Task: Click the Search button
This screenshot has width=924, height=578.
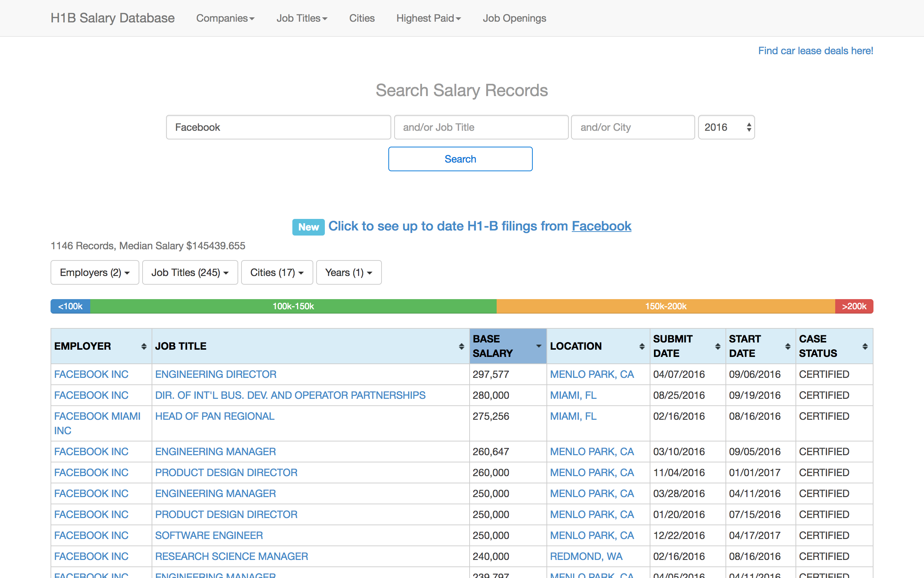Action: click(x=460, y=159)
